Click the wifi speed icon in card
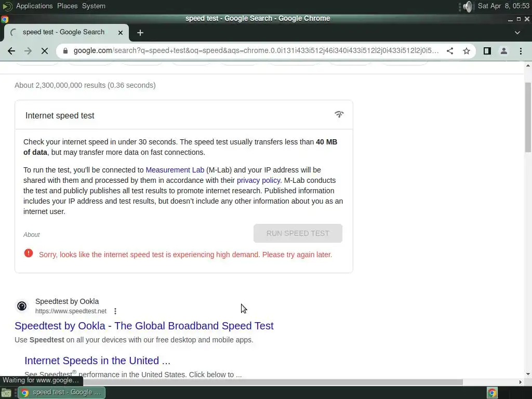 click(x=339, y=114)
